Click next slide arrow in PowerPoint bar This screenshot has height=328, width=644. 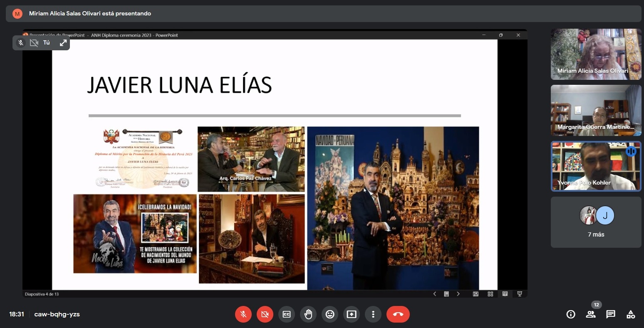click(x=458, y=294)
